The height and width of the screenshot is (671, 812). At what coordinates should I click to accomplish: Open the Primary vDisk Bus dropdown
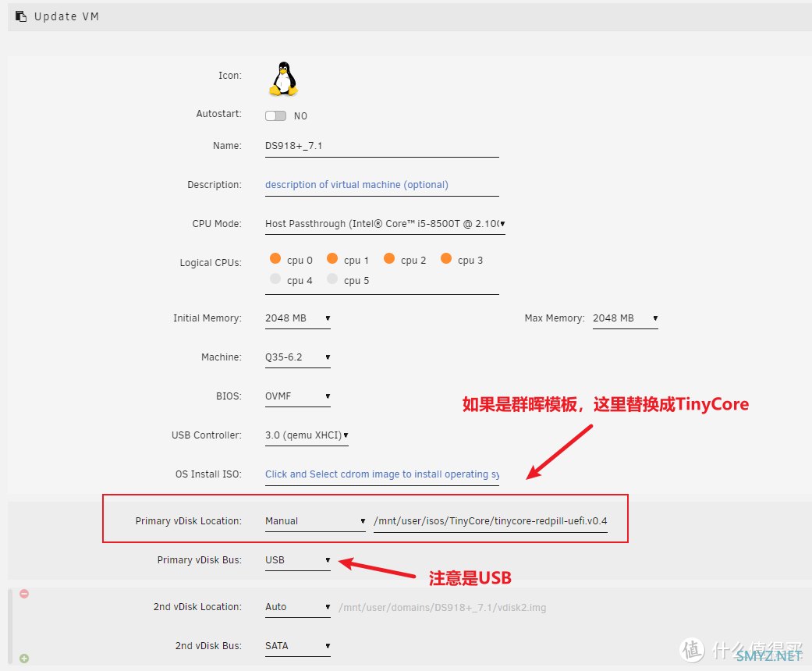tap(298, 560)
